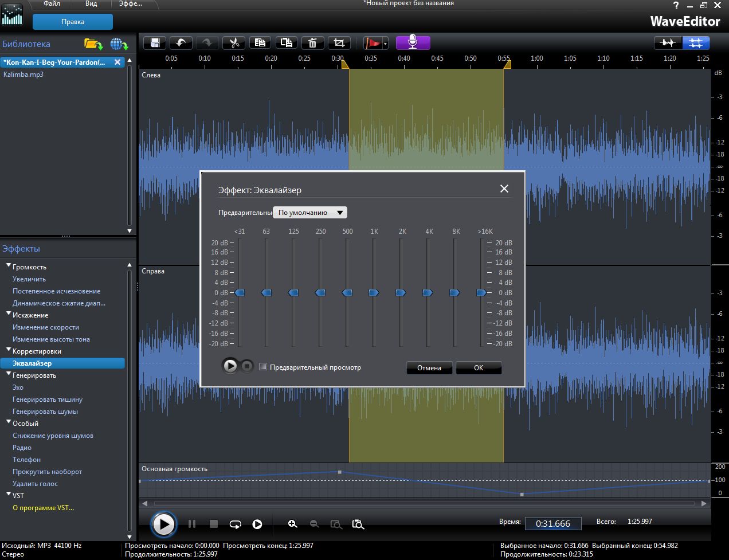Click the Delete trash can icon
729x560 pixels.
pyautogui.click(x=312, y=43)
